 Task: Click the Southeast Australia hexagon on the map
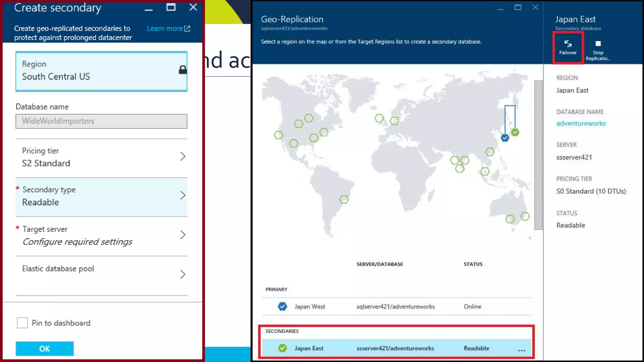click(510, 219)
